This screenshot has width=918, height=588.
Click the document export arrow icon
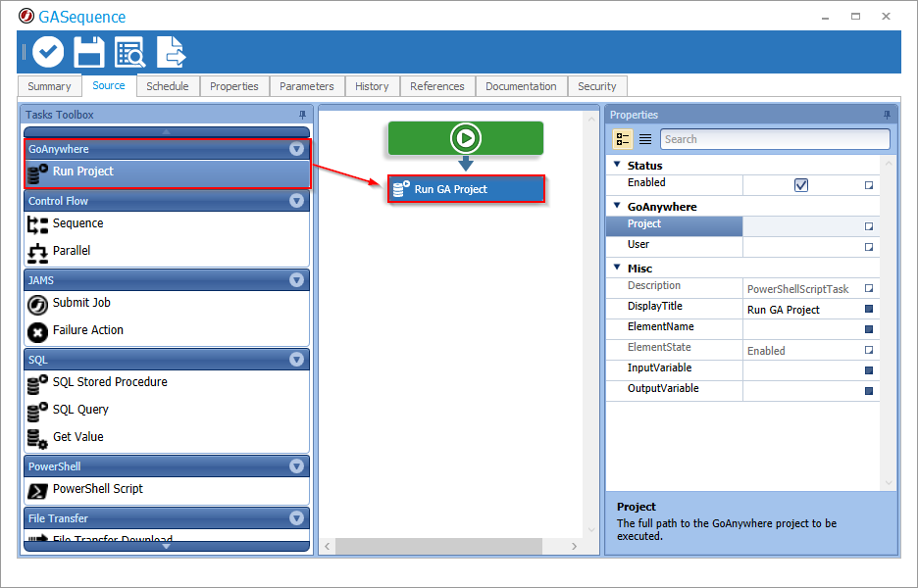pyautogui.click(x=171, y=52)
